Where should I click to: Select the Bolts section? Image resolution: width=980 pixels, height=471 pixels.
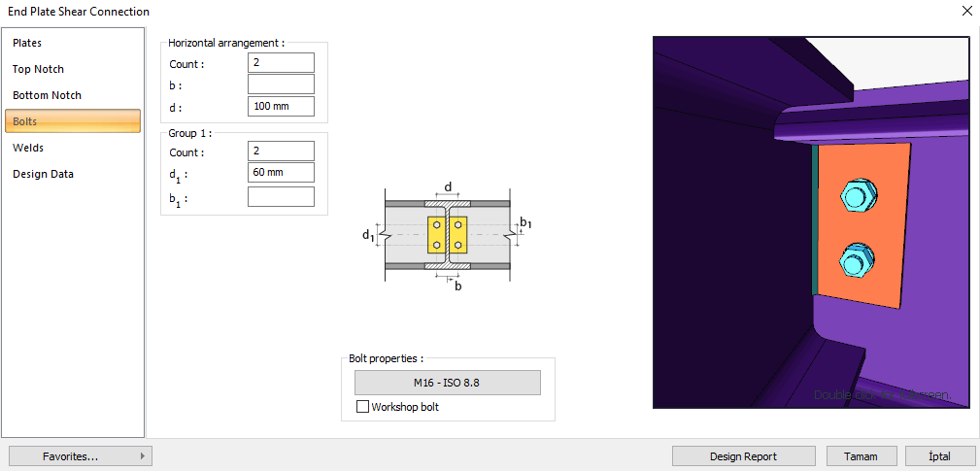[x=73, y=121]
